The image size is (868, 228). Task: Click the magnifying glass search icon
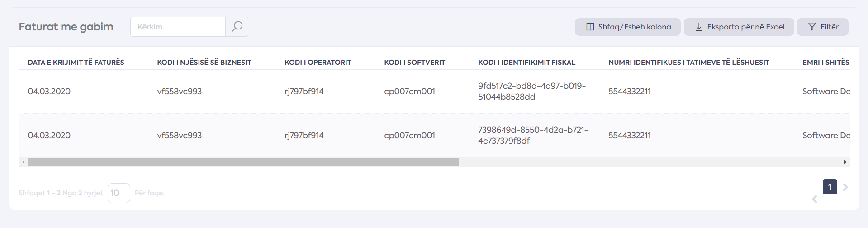click(x=237, y=27)
